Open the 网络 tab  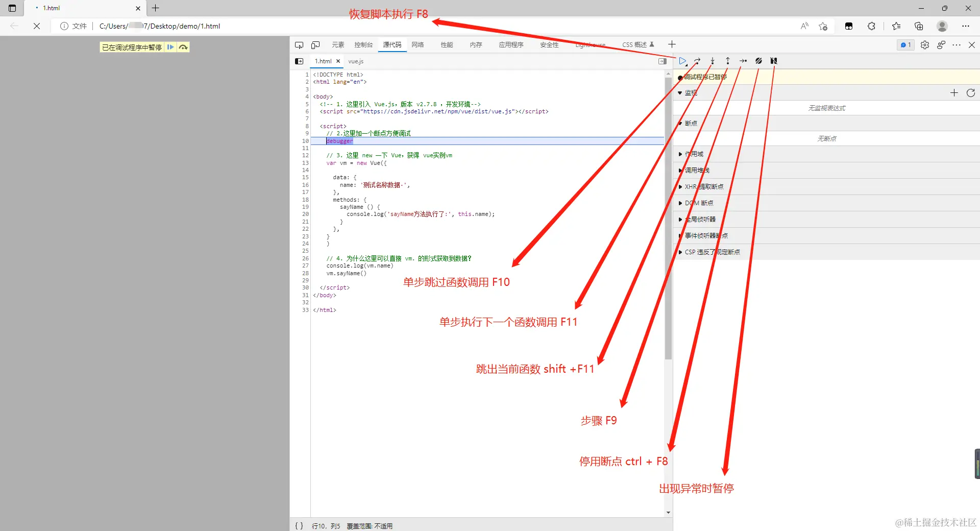(x=418, y=45)
